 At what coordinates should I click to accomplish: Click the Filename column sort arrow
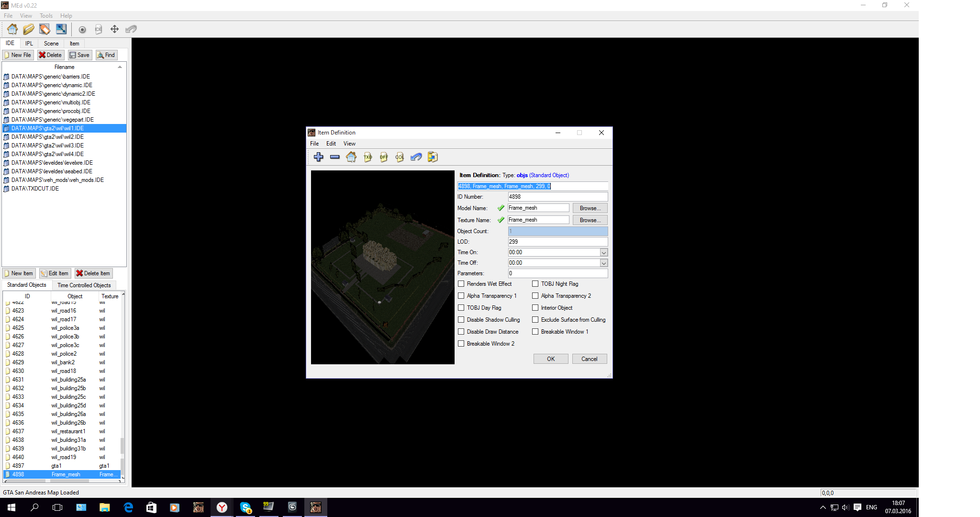tap(120, 67)
